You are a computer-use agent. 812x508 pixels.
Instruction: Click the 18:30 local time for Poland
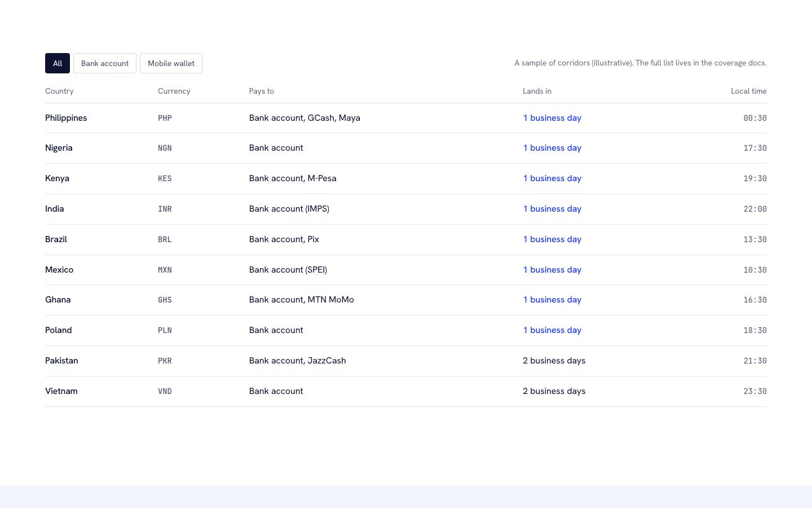755,330
